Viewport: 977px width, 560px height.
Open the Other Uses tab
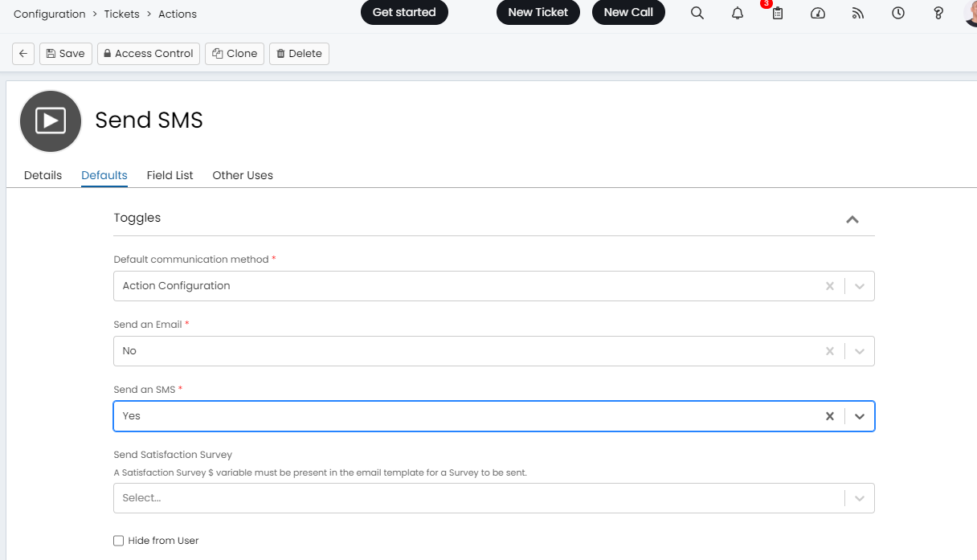[243, 175]
